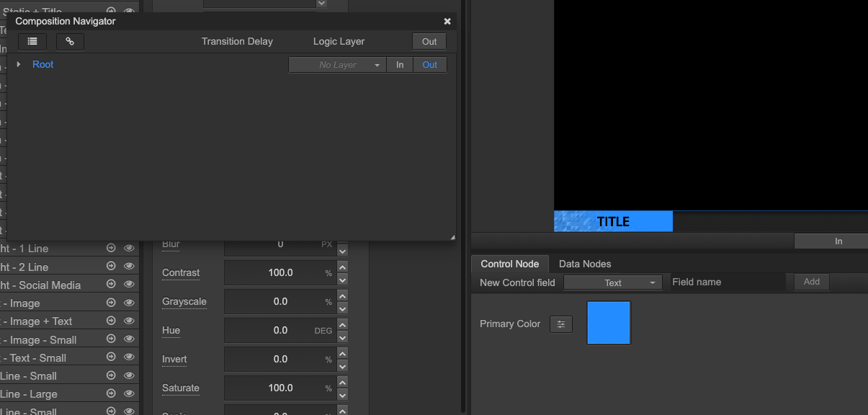This screenshot has width=868, height=415.
Task: Switch to the Data Nodes tab
Action: coord(585,264)
